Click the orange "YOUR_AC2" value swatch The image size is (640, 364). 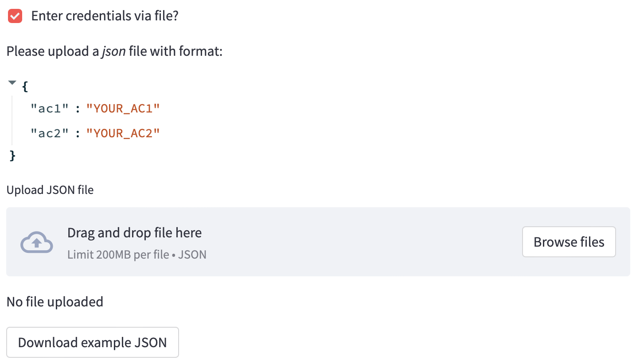pos(123,133)
